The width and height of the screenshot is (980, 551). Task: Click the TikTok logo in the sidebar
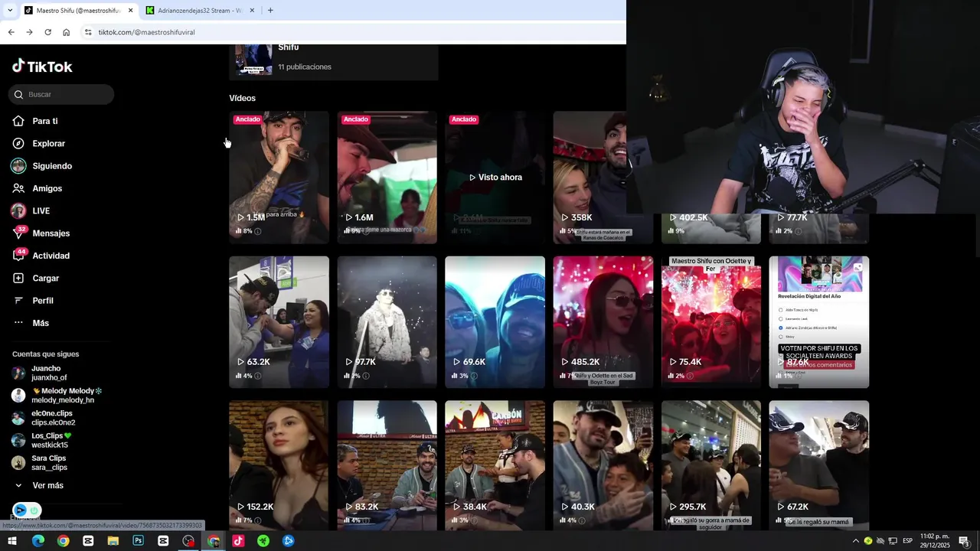tap(42, 67)
